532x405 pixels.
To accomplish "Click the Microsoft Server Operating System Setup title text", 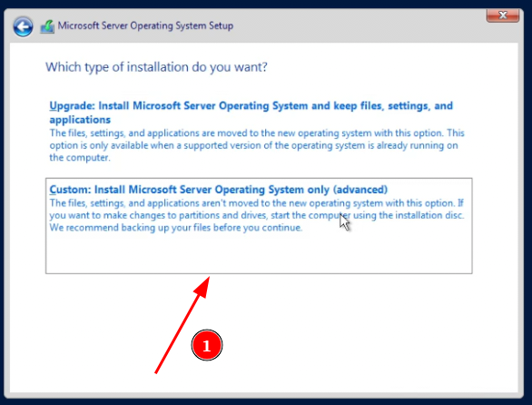I will (145, 25).
